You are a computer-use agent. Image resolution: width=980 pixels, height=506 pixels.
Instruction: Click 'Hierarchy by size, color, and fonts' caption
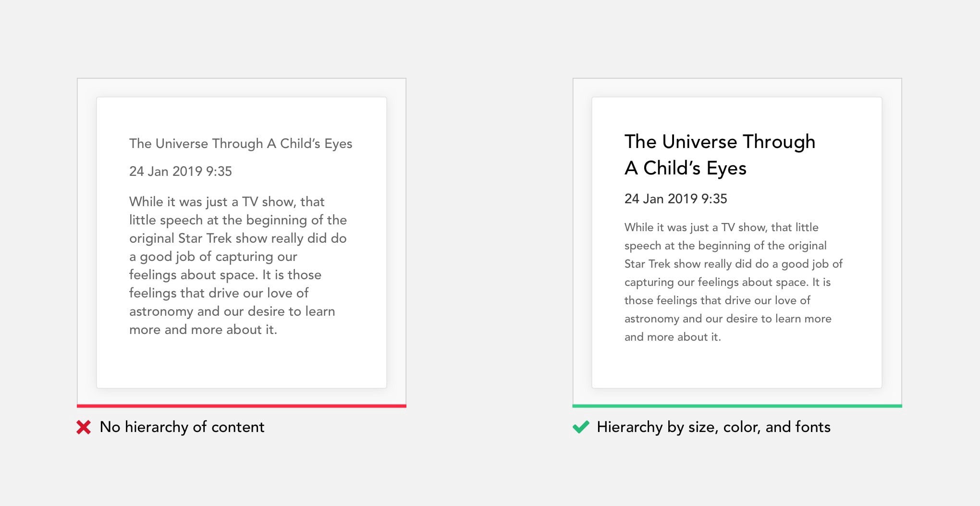(713, 427)
